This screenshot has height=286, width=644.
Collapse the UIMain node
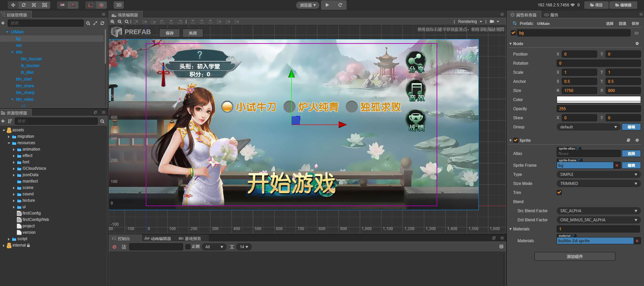click(x=7, y=32)
